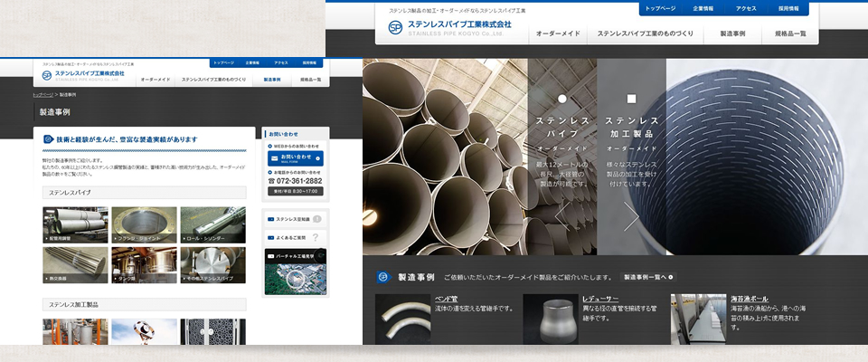Select 製造事例 tab on right homepage
The height and width of the screenshot is (362, 868).
tap(732, 33)
